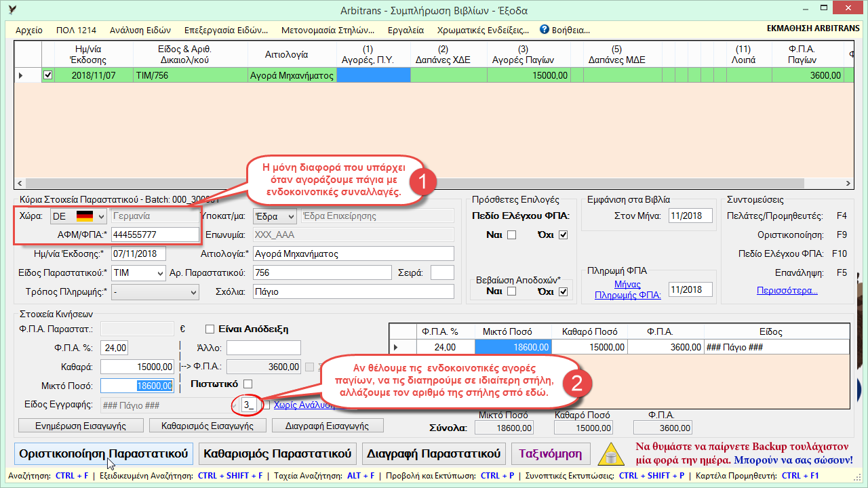Screen dimensions: 868x488
Task: Click the yellow backup warning triangle icon
Action: (610, 454)
